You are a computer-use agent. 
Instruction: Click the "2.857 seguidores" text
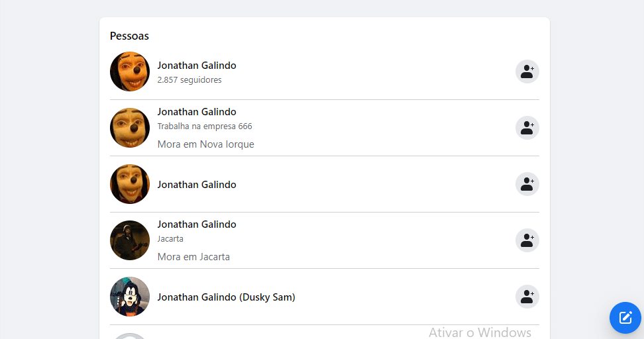pos(189,80)
